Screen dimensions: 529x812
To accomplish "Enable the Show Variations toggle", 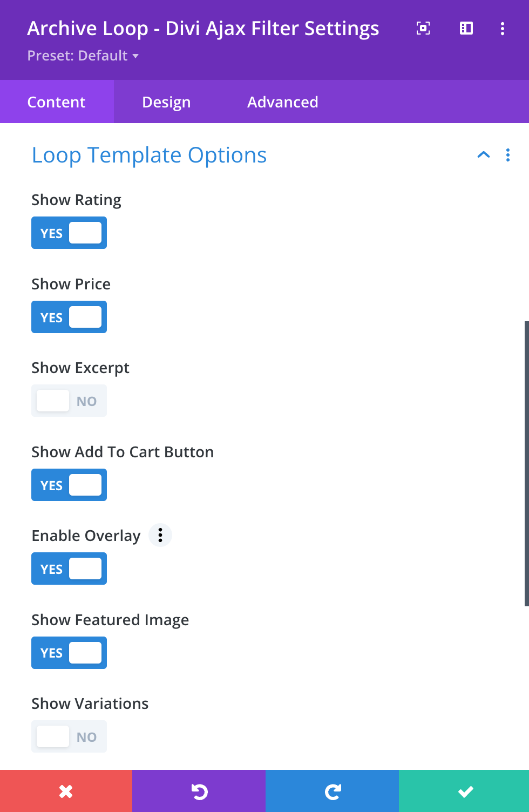I will pyautogui.click(x=69, y=737).
